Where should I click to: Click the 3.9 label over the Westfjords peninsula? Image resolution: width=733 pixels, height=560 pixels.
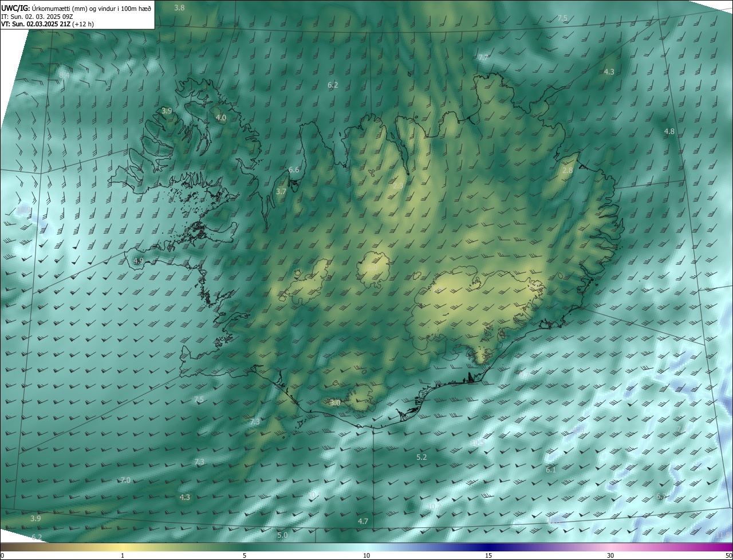pyautogui.click(x=167, y=111)
